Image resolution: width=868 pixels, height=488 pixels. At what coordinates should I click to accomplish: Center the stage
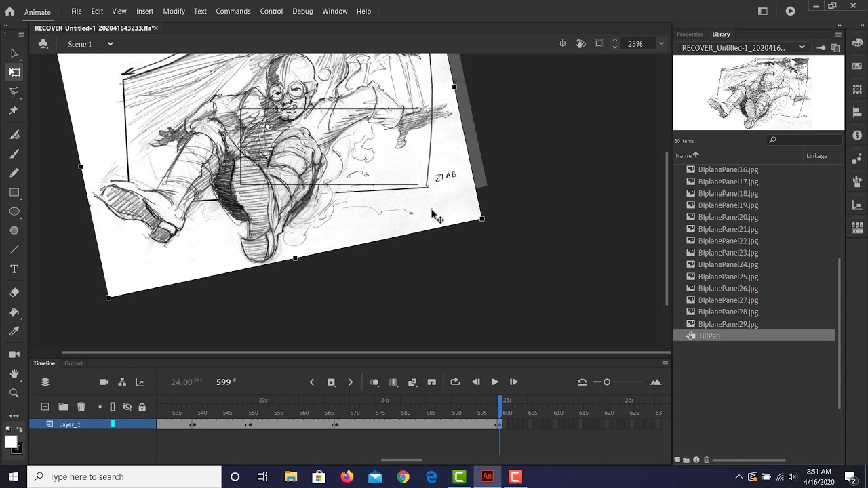click(x=562, y=43)
